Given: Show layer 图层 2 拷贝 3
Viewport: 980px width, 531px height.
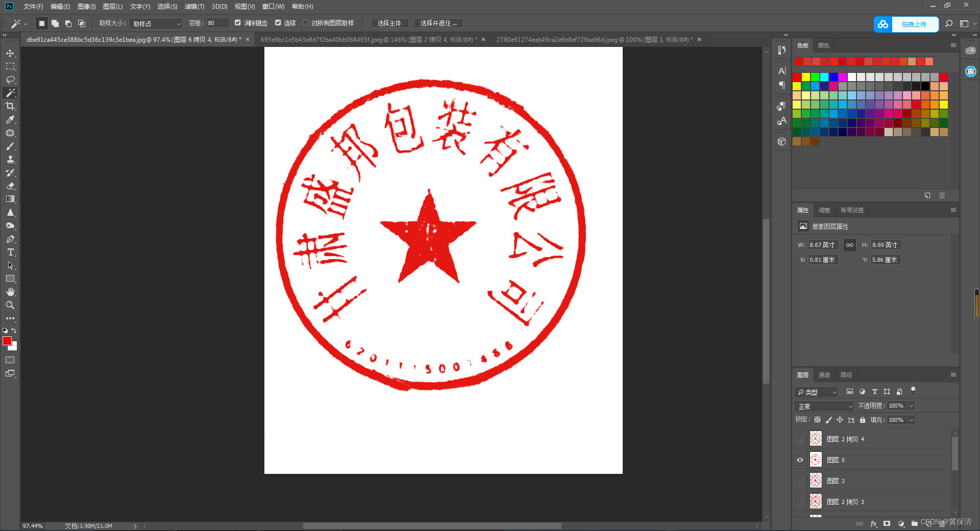Looking at the screenshot, I should [800, 502].
